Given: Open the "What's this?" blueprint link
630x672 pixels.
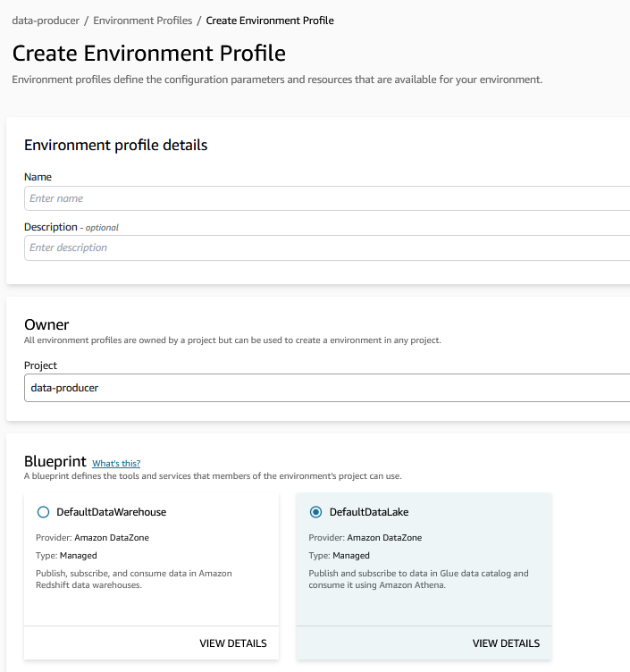Looking at the screenshot, I should point(116,463).
